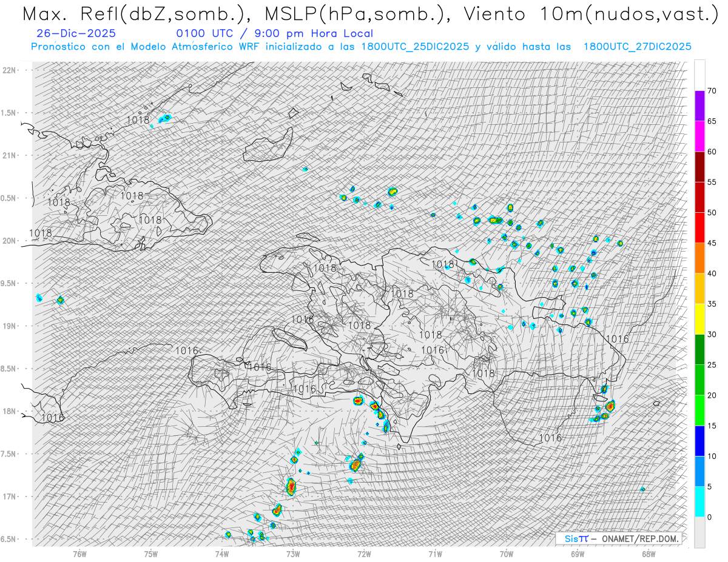Select the yellow 30–35 dBZ colorbar segment
Viewport: 728px width, 562px height.
click(x=699, y=319)
